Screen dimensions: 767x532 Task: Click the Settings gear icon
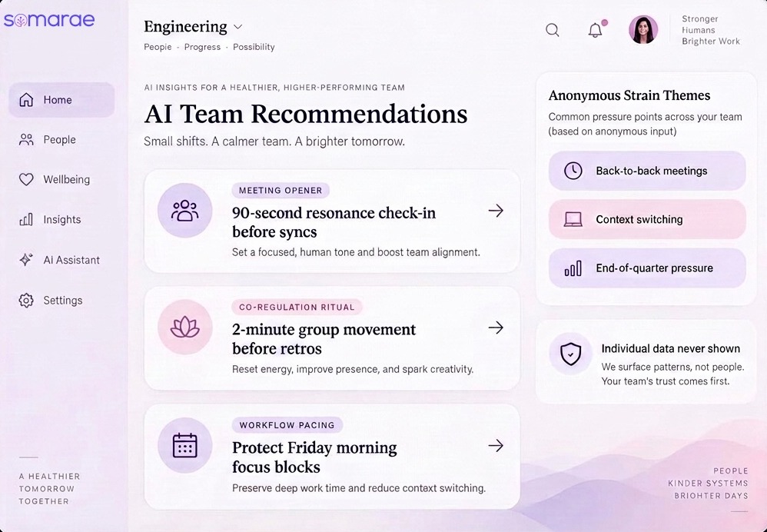26,300
